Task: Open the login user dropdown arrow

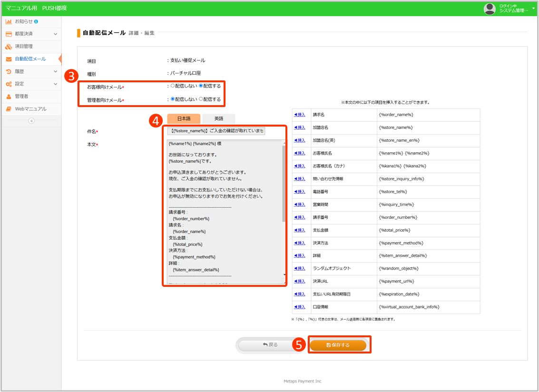Action: point(533,9)
